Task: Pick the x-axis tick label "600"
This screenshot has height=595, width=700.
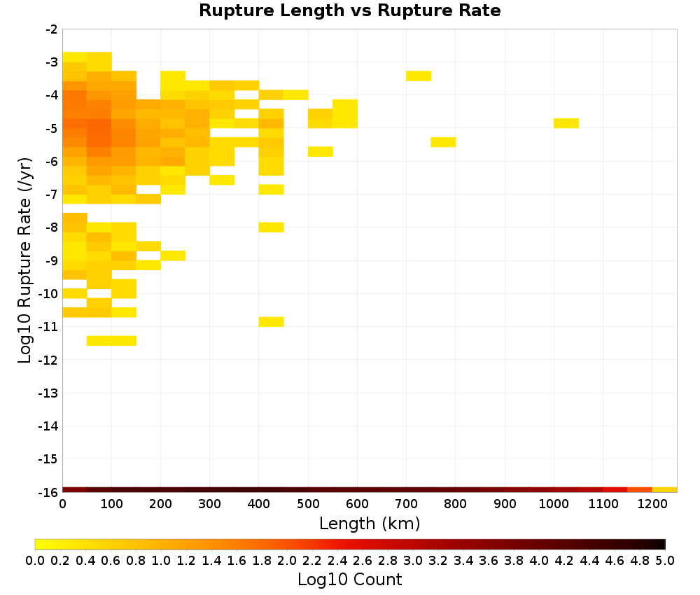Action: click(x=357, y=504)
